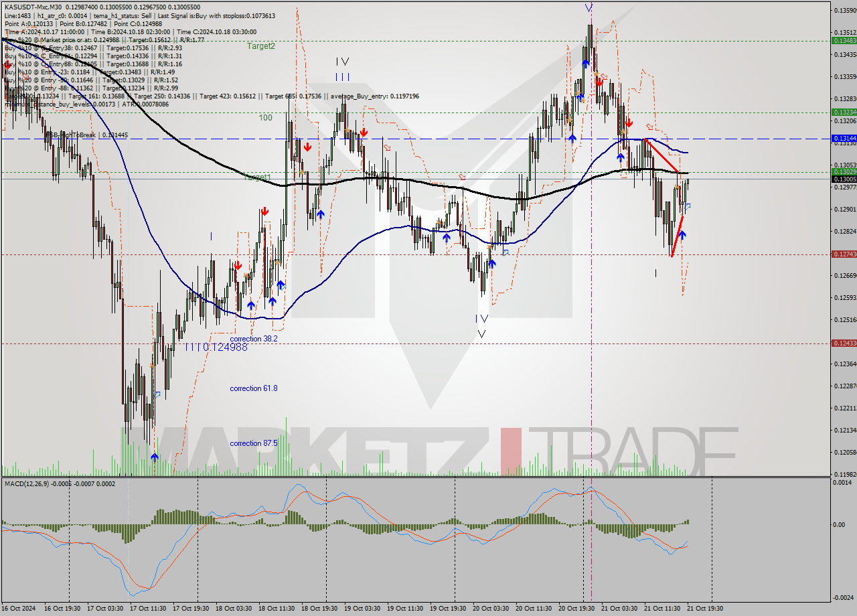Click the blue 0.13144 price tag
Image resolution: width=857 pixels, height=616 pixels.
[844, 138]
